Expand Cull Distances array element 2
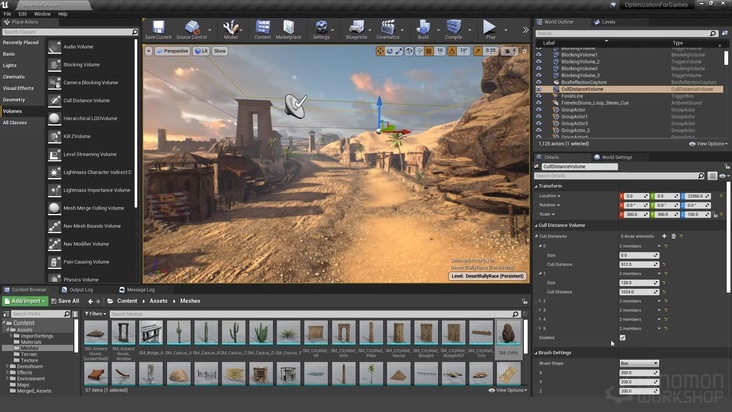This screenshot has height=412, width=732. pyautogui.click(x=540, y=301)
